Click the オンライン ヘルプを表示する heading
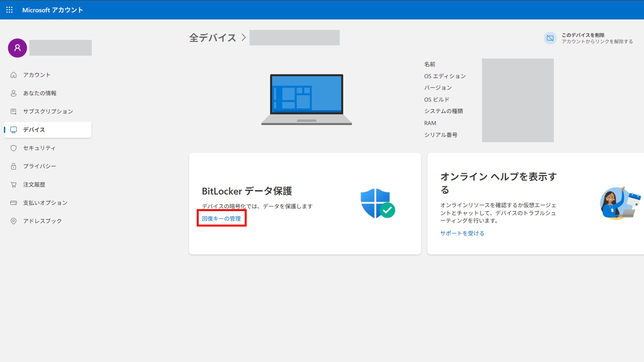The height and width of the screenshot is (362, 644). (x=498, y=183)
